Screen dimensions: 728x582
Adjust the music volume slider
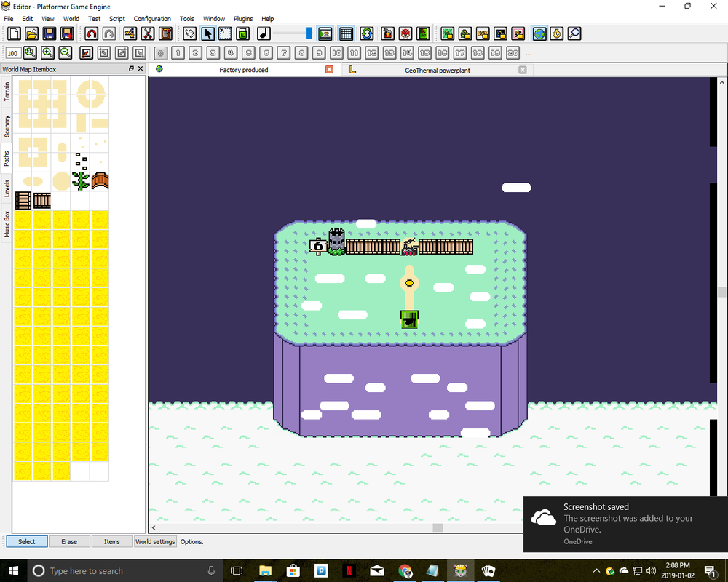click(293, 33)
